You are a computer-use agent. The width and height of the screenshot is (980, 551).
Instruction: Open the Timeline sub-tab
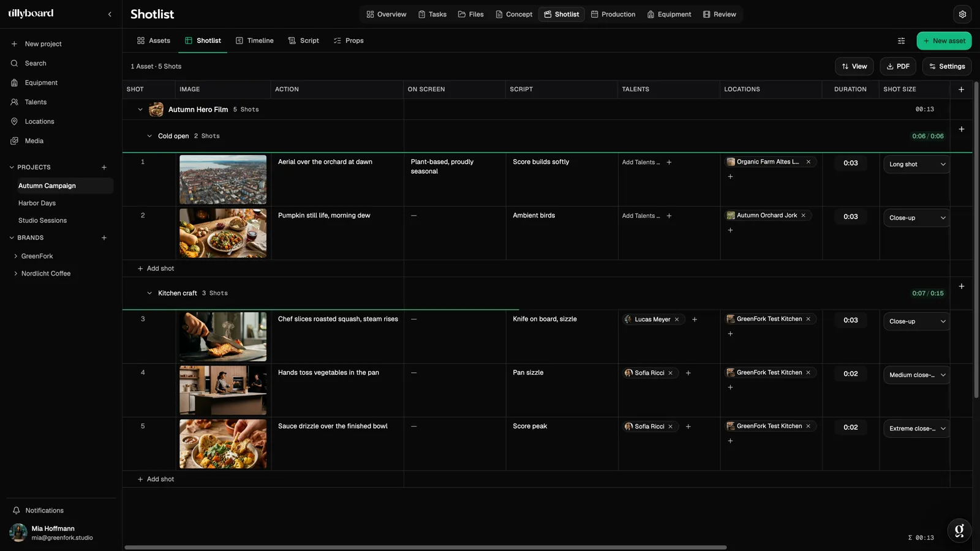(x=255, y=40)
